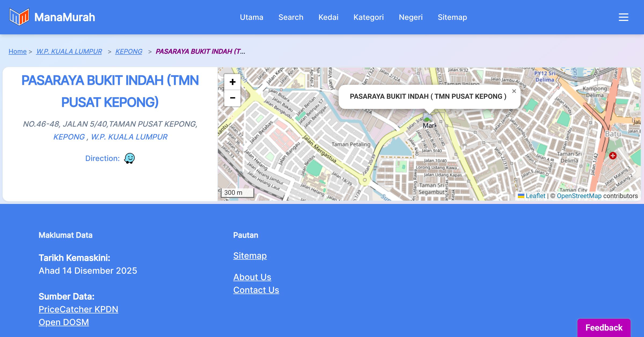Viewport: 644px width, 337px height.
Task: Open PriceCatcher KPDN data source link
Action: click(x=78, y=309)
